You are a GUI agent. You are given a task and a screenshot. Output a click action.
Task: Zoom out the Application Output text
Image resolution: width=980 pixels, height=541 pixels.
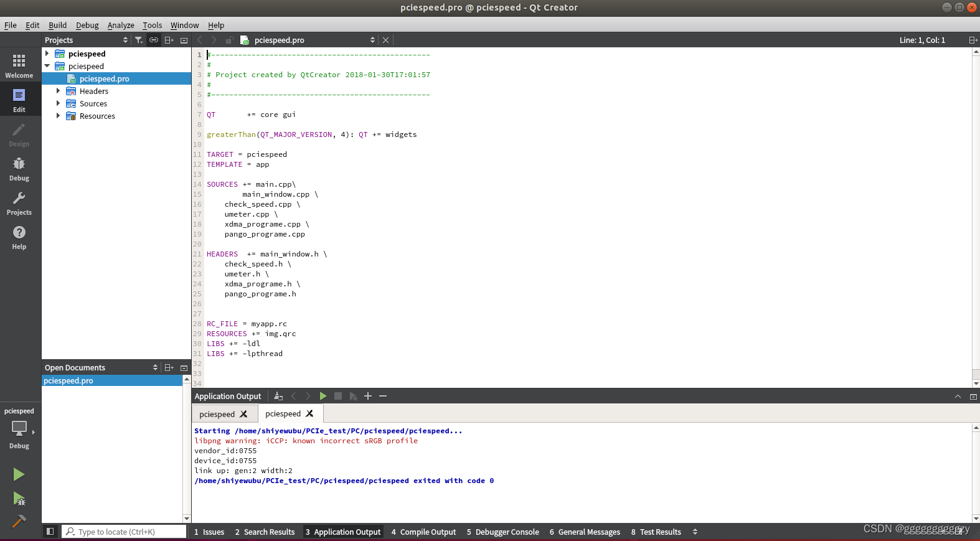point(383,396)
